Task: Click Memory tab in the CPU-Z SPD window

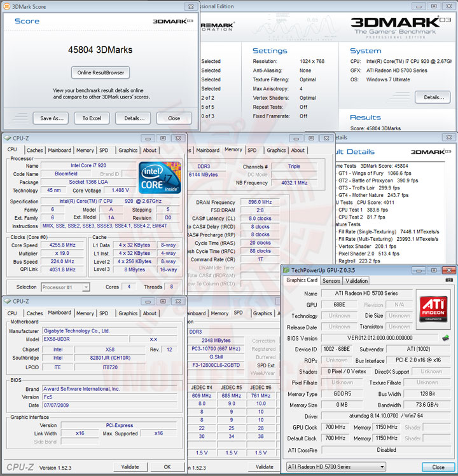Action: pos(219,313)
